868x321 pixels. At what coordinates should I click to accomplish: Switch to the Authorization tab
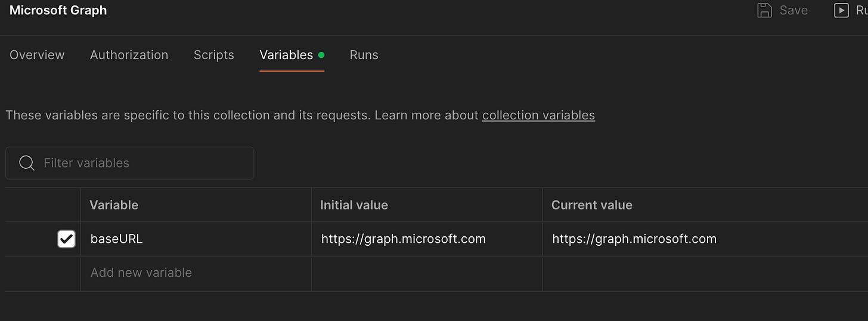tap(129, 55)
